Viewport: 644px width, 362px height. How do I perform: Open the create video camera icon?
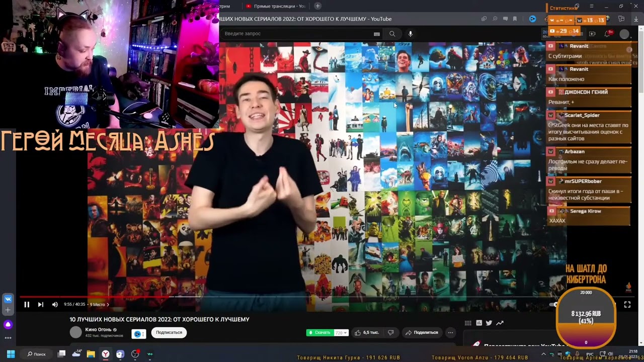point(592,34)
